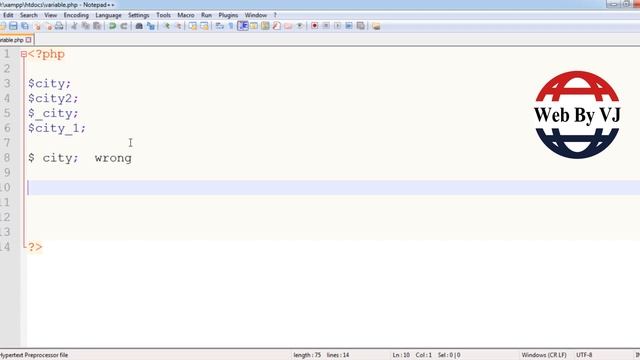Click the '$city;' code on line 3

pos(49,84)
